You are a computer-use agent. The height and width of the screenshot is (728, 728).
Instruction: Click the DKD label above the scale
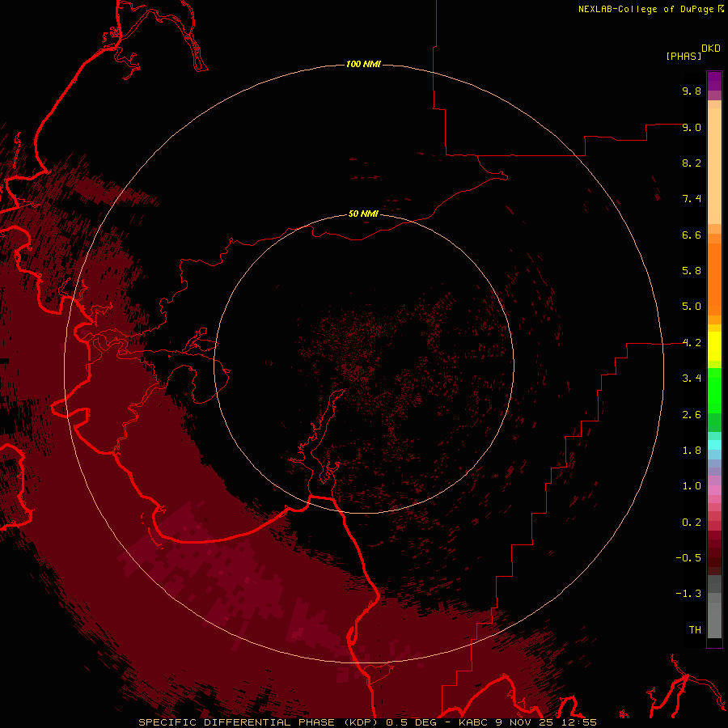[711, 49]
